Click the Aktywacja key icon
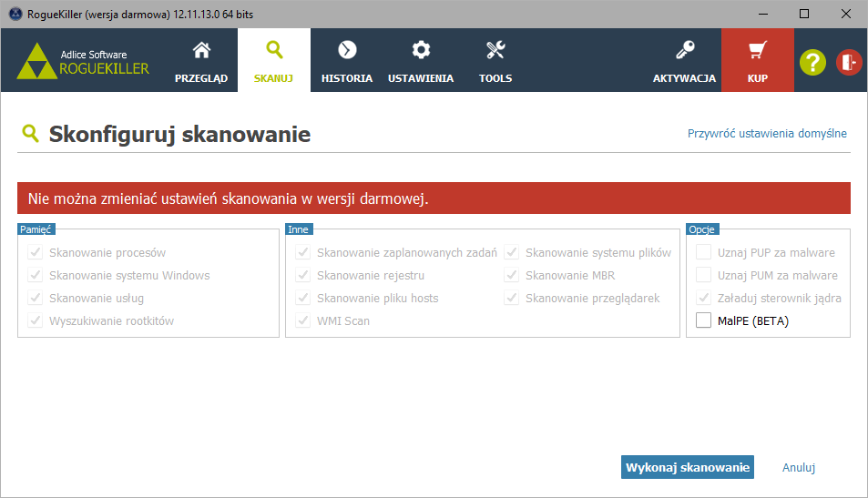The height and width of the screenshot is (498, 868). pos(685,50)
